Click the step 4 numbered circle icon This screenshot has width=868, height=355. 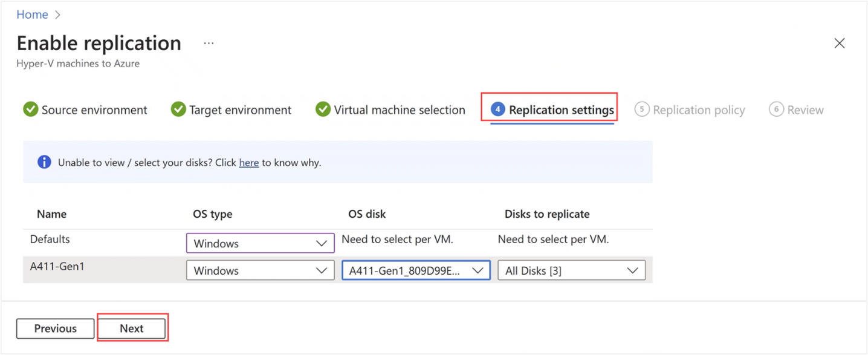click(497, 109)
